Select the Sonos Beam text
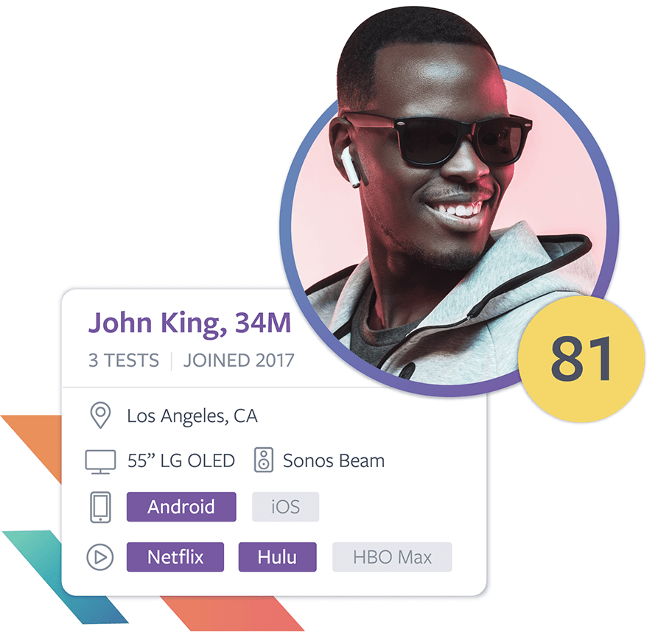 coord(334,461)
